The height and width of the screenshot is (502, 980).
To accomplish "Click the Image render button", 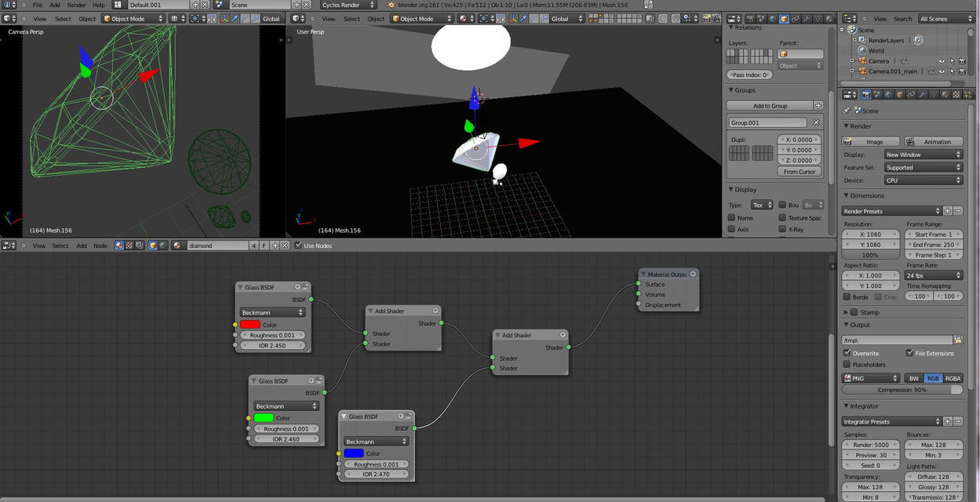I will coord(871,142).
